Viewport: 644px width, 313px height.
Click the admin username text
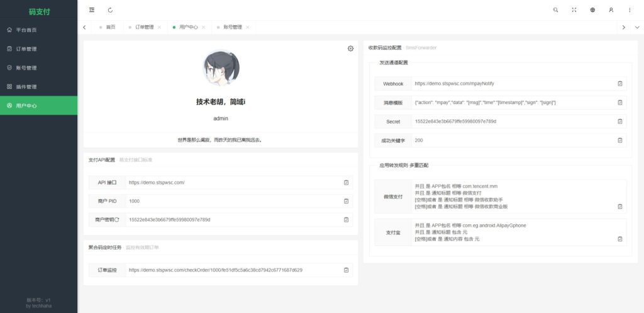(221, 118)
